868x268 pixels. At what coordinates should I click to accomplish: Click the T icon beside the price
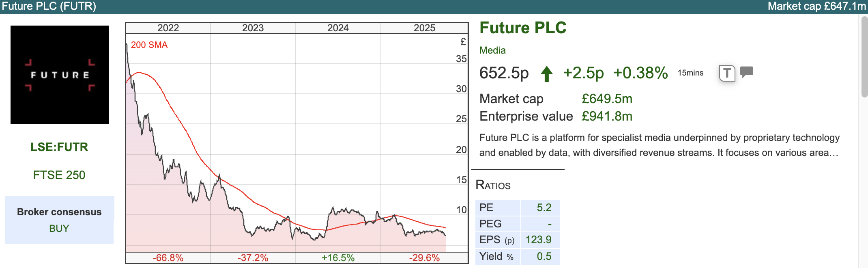pos(727,73)
